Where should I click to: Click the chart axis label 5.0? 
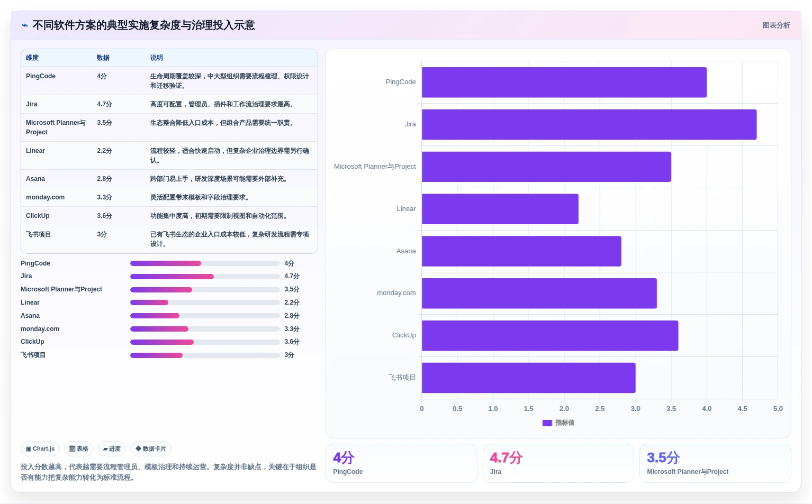click(x=778, y=409)
